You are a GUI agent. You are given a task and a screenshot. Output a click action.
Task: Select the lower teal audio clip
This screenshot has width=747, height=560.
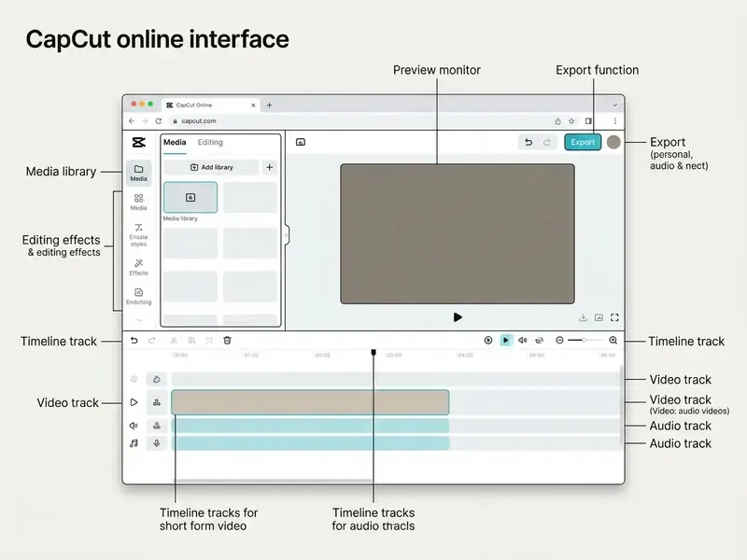(310, 443)
